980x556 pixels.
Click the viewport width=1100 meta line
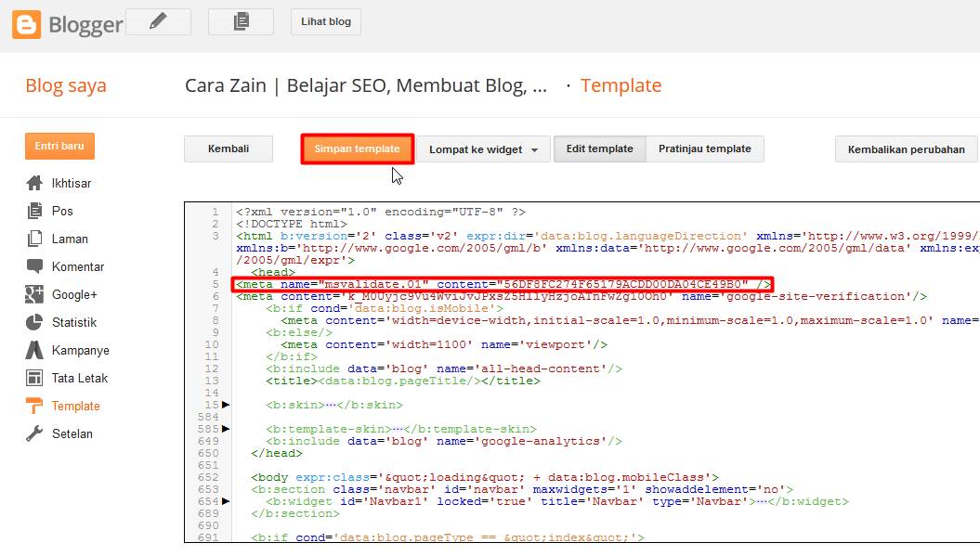(444, 344)
